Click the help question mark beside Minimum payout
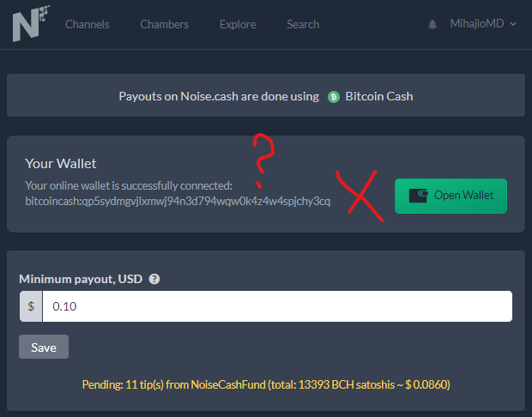 coord(154,279)
